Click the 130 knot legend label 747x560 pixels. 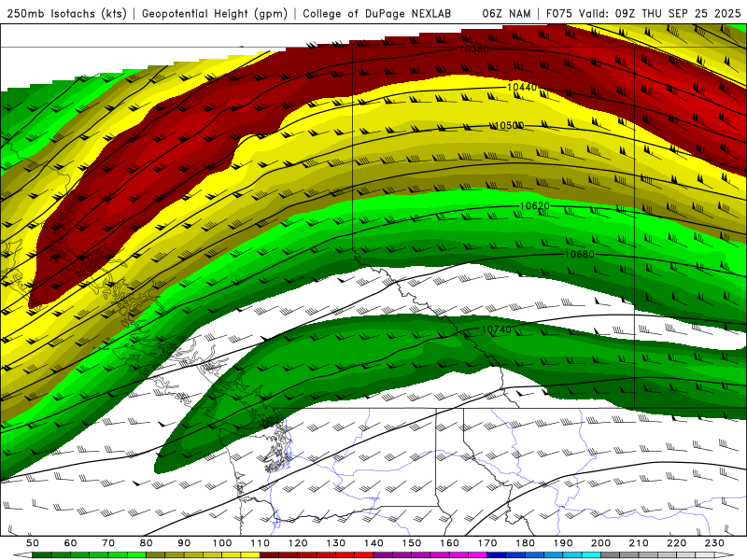point(336,543)
